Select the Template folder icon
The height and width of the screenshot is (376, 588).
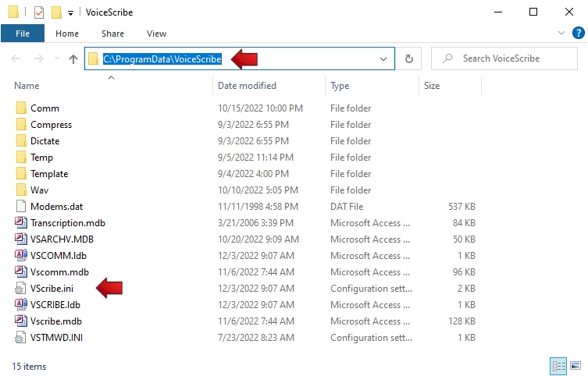click(21, 173)
